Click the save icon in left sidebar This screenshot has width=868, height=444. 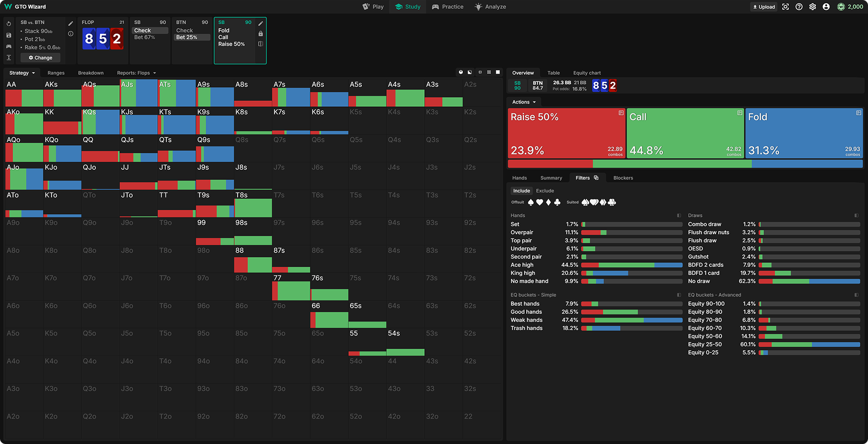(x=9, y=35)
